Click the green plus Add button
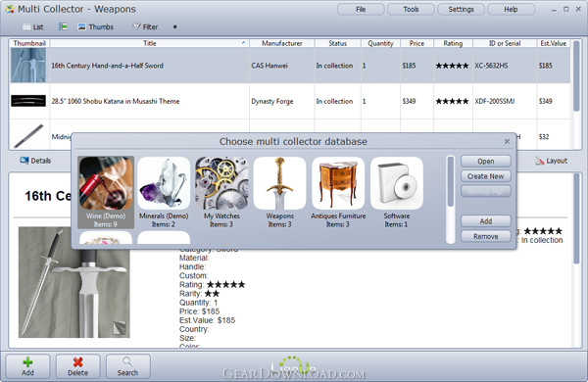The height and width of the screenshot is (382, 588). [x=27, y=366]
